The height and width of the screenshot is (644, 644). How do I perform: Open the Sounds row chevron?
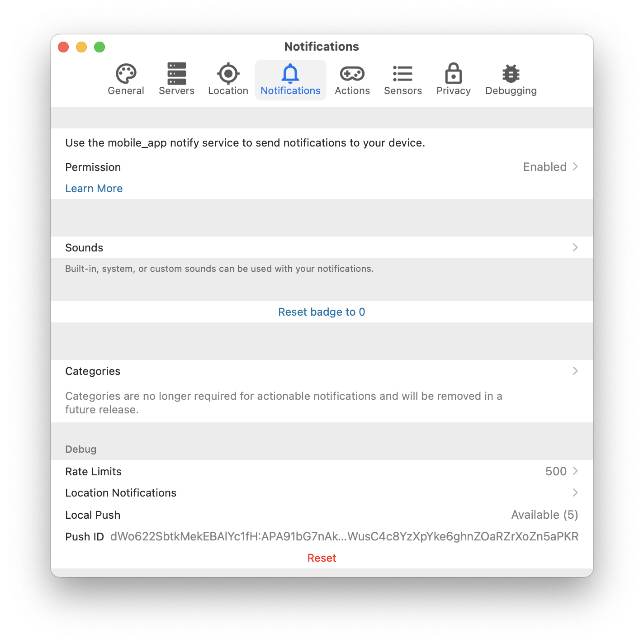(575, 247)
